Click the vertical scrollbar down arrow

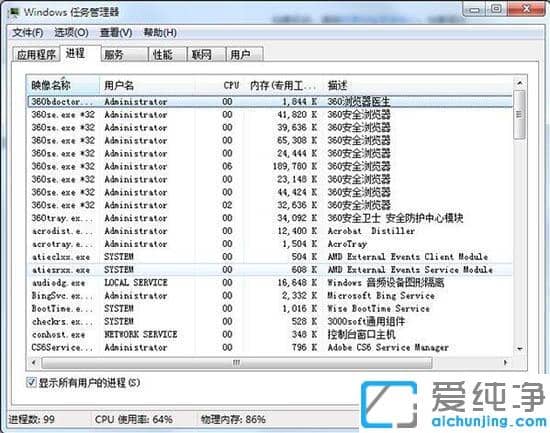coord(519,348)
